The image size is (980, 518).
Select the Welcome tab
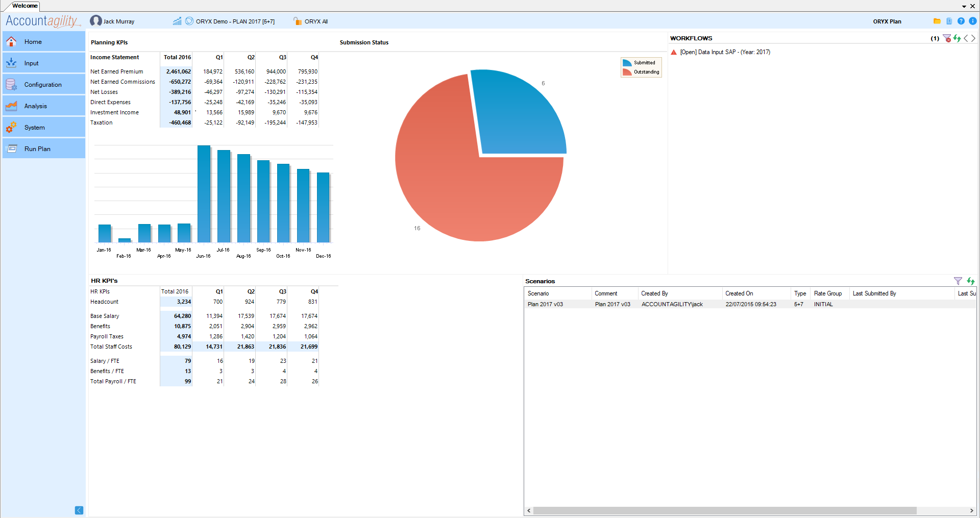25,6
